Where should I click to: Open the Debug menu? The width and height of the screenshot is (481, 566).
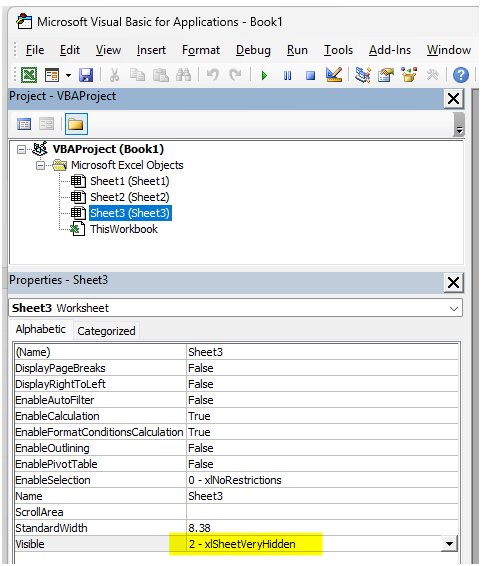pyautogui.click(x=253, y=50)
